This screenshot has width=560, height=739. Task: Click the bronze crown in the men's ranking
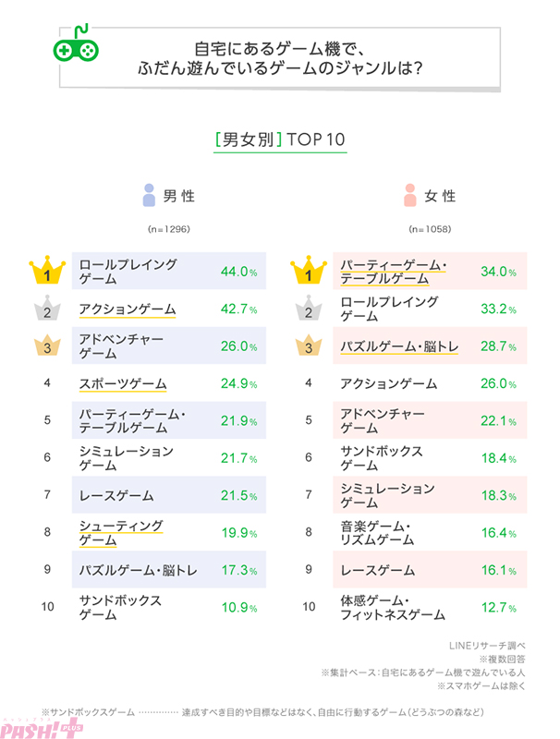click(45, 346)
